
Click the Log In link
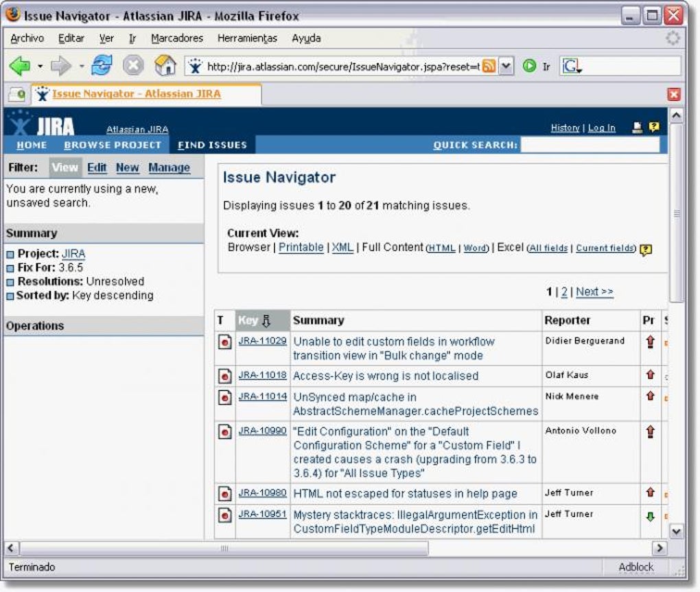pyautogui.click(x=601, y=128)
